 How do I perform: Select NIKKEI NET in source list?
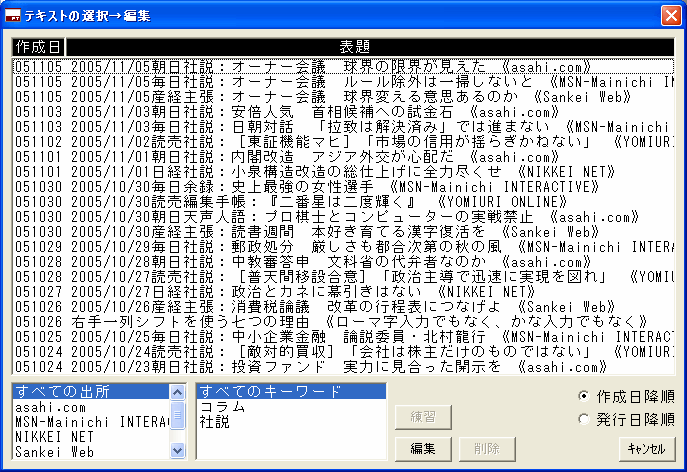(91, 437)
